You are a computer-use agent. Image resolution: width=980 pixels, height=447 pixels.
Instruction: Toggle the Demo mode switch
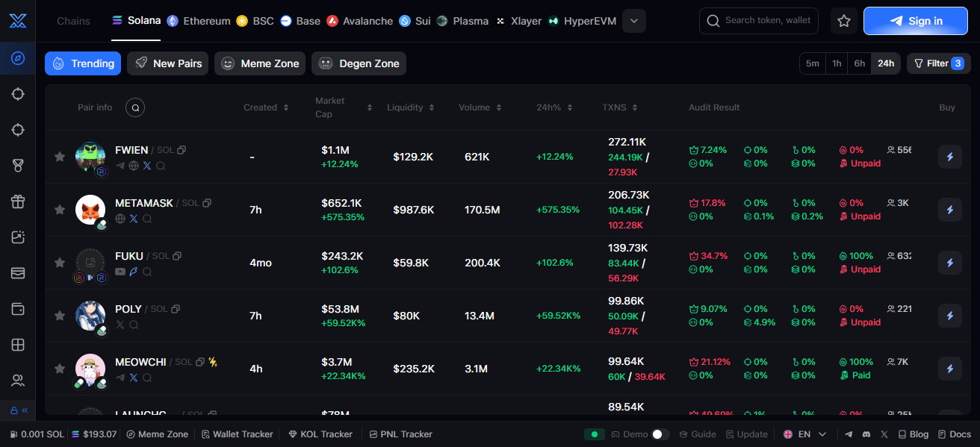pos(660,434)
